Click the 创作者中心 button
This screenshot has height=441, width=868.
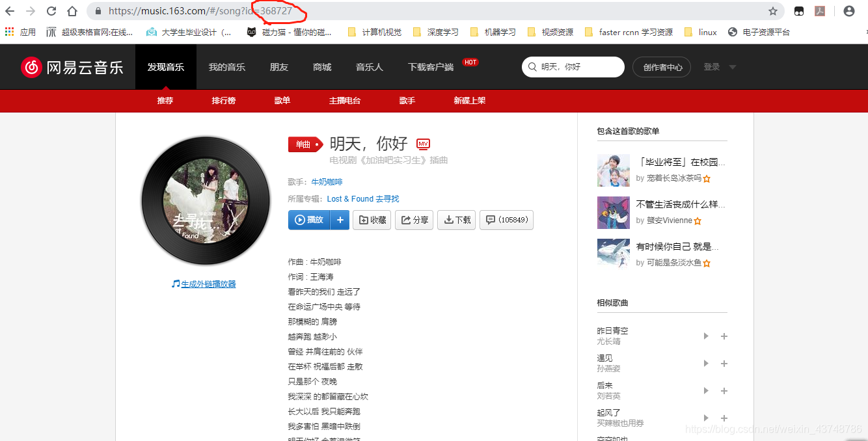coord(663,67)
